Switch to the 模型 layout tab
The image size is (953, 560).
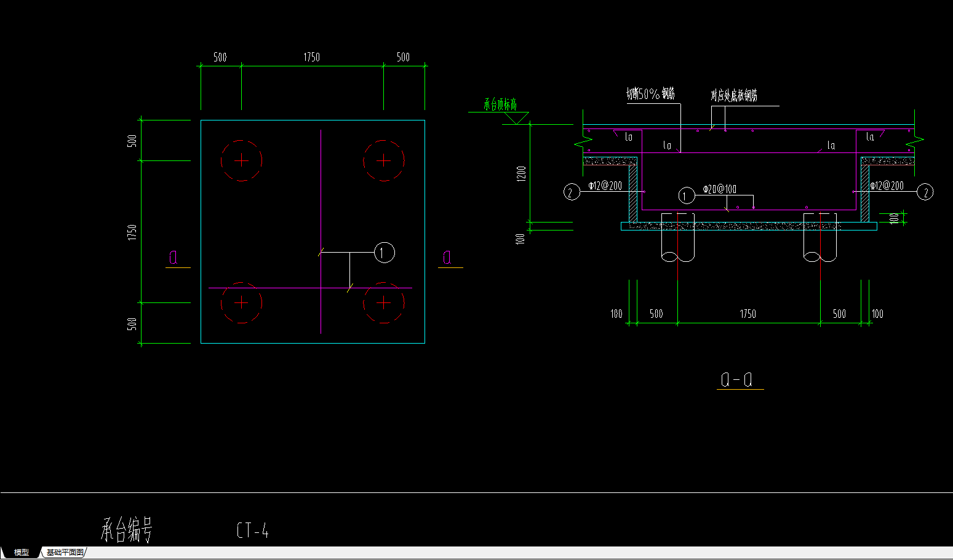[22, 552]
